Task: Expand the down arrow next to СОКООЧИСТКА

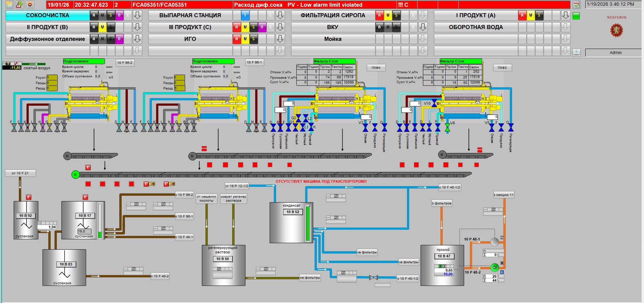Action: pyautogui.click(x=137, y=15)
